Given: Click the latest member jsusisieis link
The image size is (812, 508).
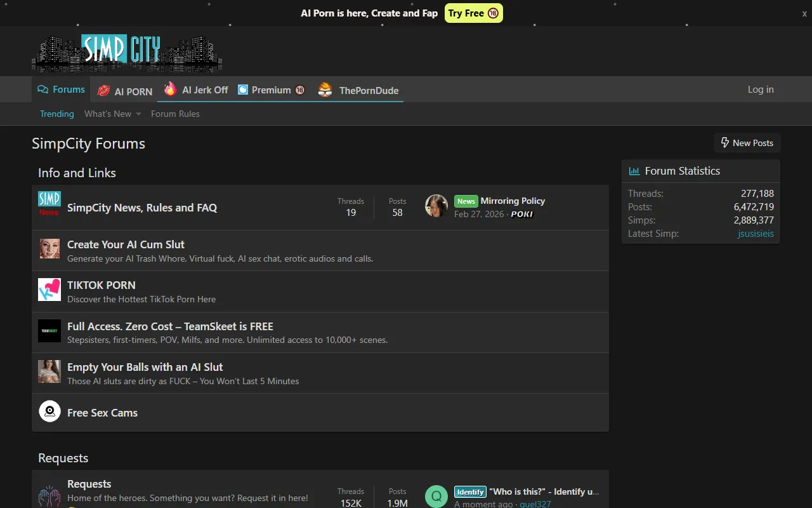Looking at the screenshot, I should coord(756,234).
